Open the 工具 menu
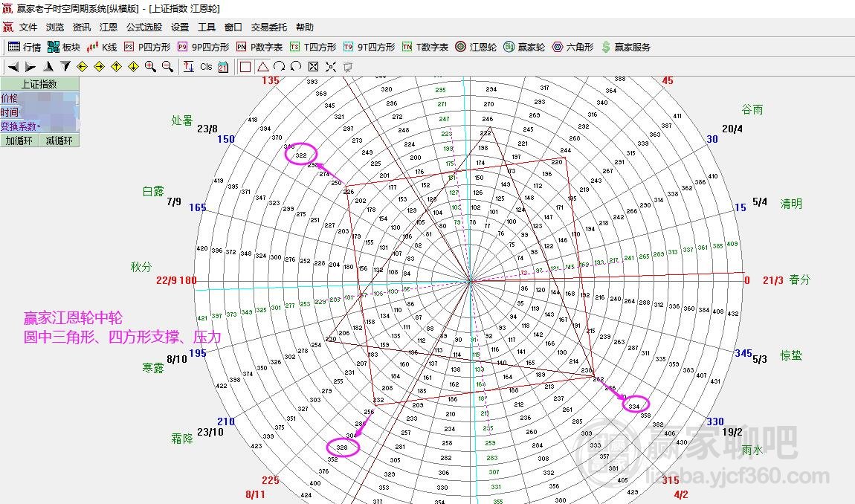 [207, 28]
